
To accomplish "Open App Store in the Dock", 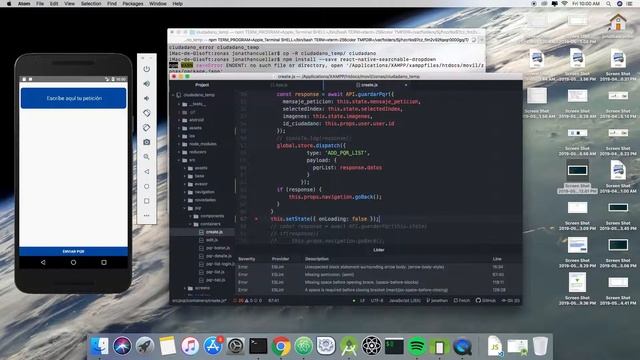I will (x=213, y=346).
